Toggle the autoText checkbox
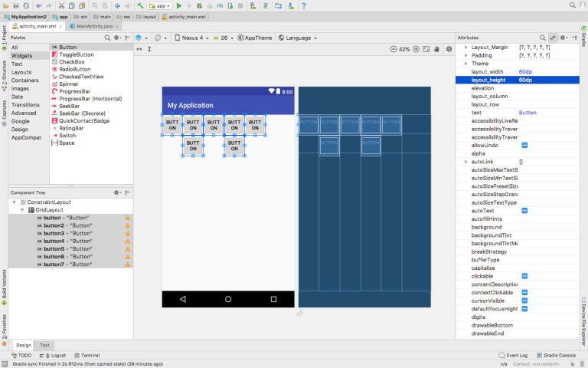 click(524, 211)
